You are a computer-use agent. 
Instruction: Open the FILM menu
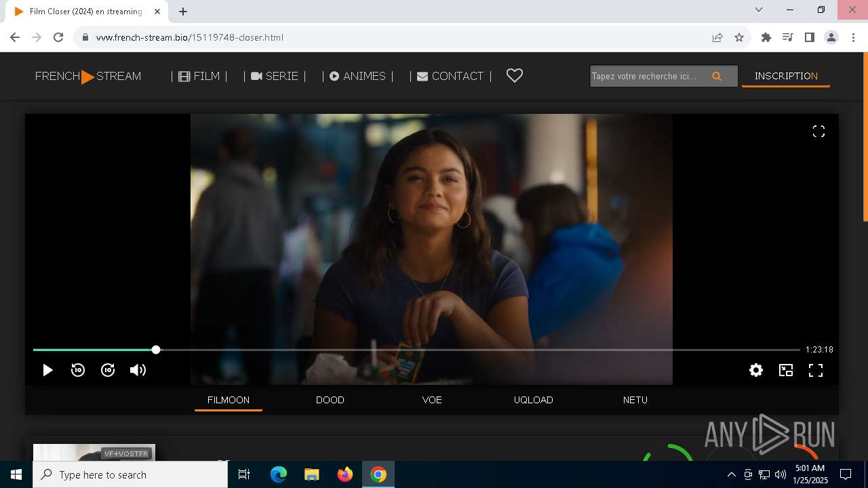(x=199, y=76)
